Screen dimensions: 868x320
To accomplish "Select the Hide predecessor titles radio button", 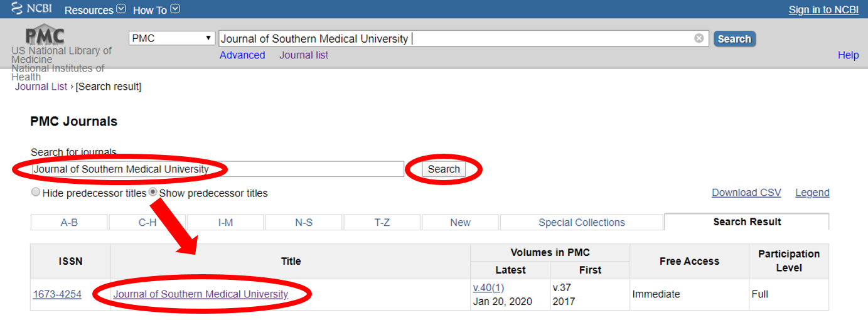I will tap(36, 193).
